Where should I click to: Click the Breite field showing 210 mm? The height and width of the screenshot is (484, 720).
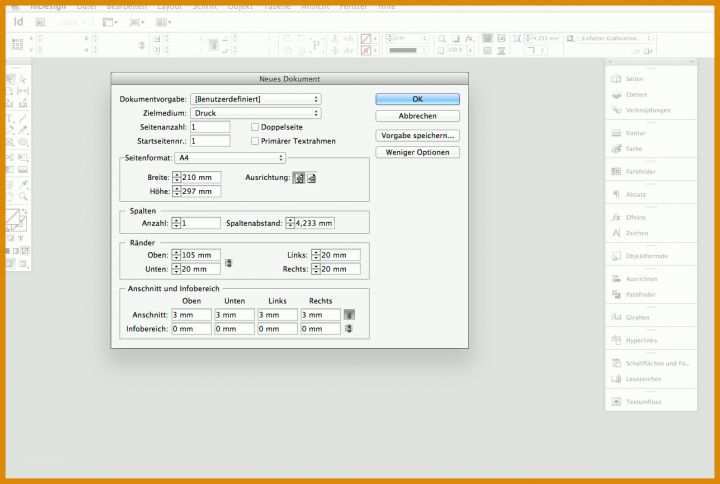pos(201,177)
